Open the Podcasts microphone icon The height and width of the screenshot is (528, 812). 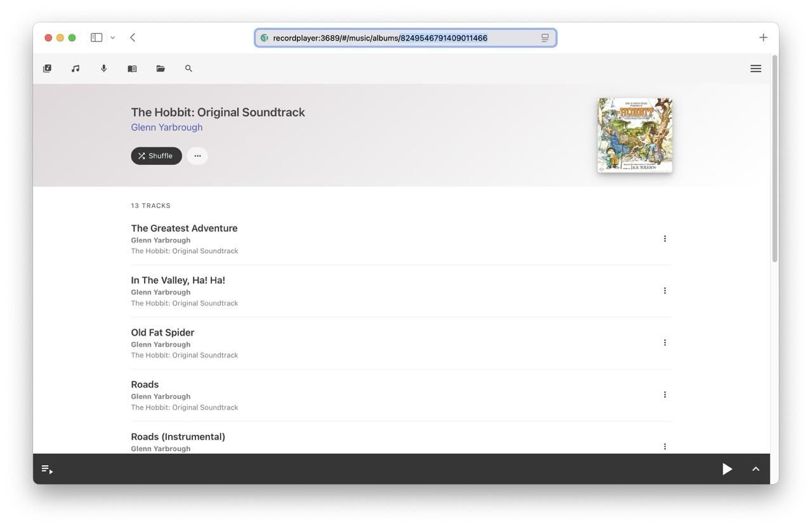pos(104,69)
